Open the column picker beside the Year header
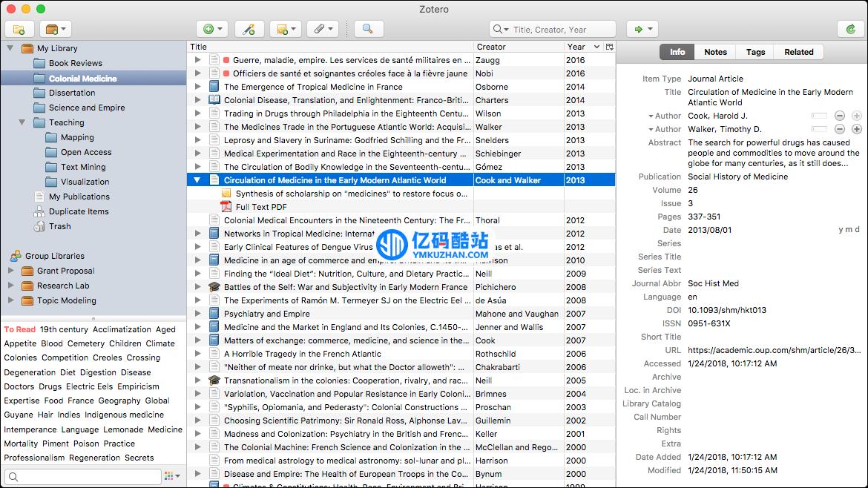 (x=610, y=46)
